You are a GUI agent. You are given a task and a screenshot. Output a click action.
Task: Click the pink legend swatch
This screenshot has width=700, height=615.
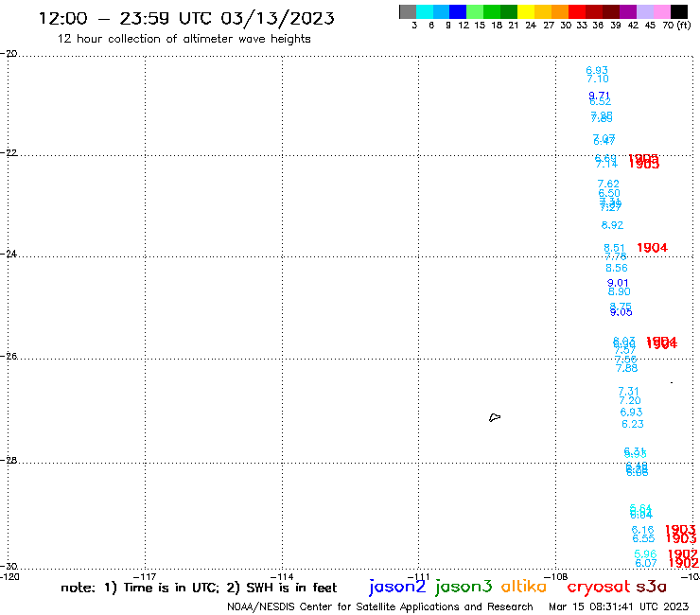tap(662, 11)
